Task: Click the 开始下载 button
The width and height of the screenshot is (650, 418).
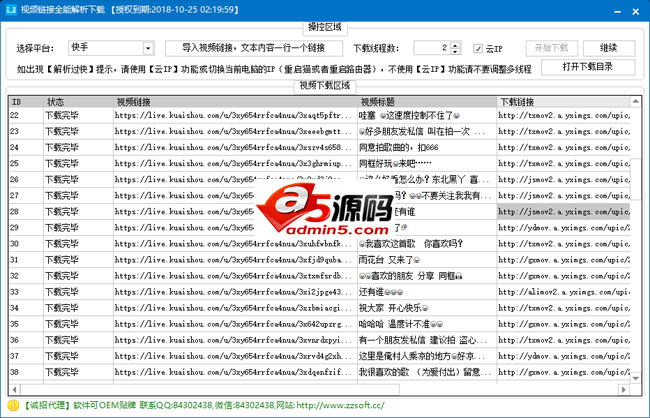Action: (552, 48)
